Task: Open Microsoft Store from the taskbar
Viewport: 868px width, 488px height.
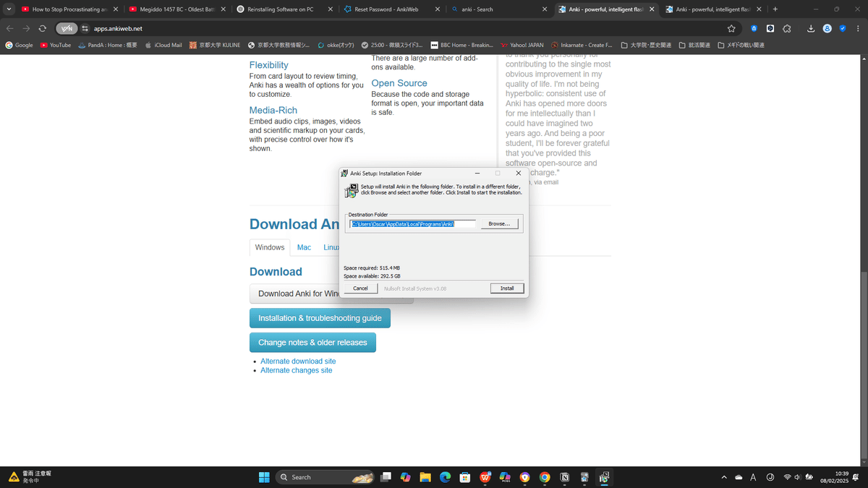Action: (465, 477)
